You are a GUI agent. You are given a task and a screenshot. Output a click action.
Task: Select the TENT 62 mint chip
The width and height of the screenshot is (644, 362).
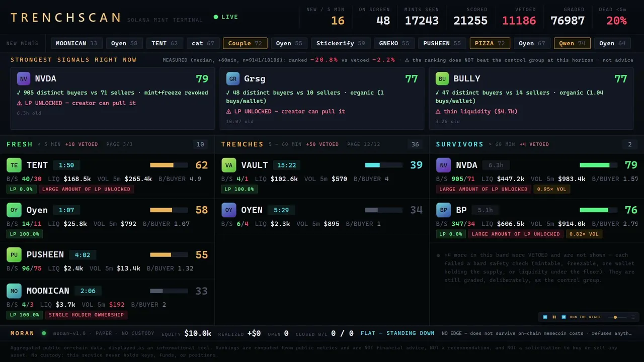165,43
